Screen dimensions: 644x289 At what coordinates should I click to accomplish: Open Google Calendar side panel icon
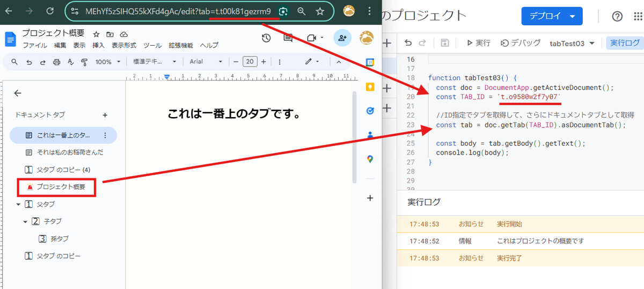click(x=370, y=62)
